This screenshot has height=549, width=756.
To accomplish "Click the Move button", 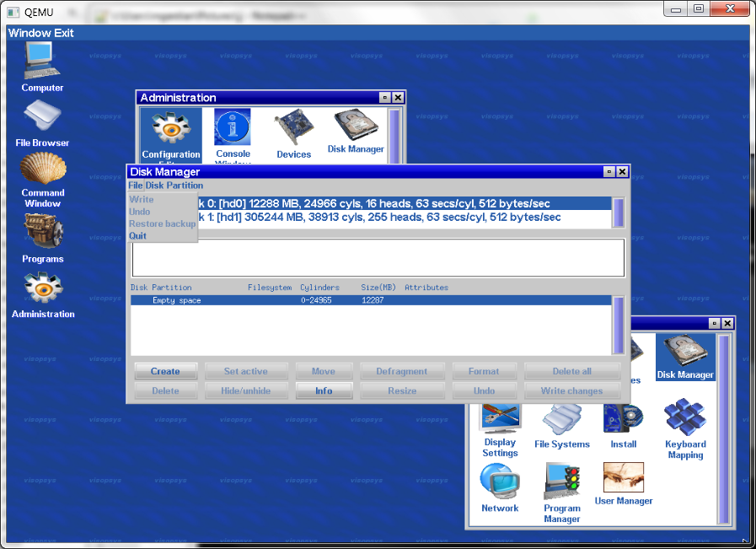I will click(x=324, y=371).
